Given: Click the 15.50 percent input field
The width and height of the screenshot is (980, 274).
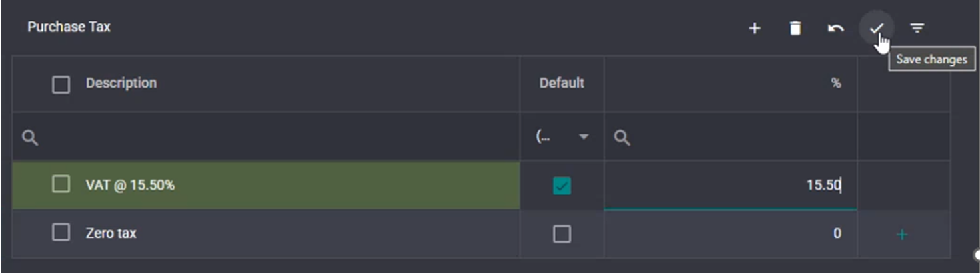Looking at the screenshot, I should click(730, 185).
